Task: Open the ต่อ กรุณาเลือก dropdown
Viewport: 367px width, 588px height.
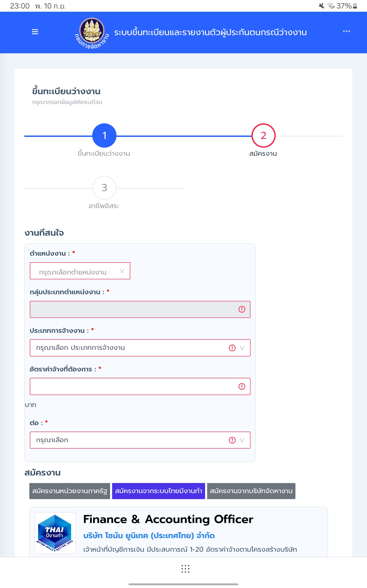Action: tap(140, 440)
